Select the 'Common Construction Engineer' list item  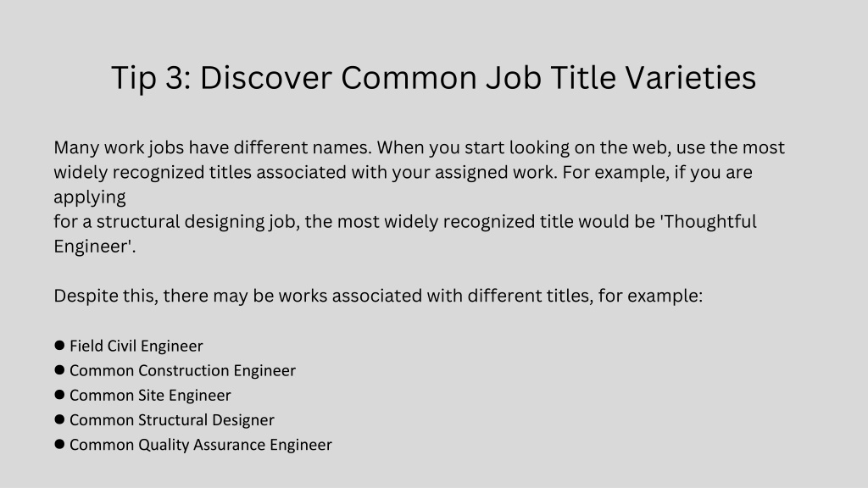tap(182, 370)
